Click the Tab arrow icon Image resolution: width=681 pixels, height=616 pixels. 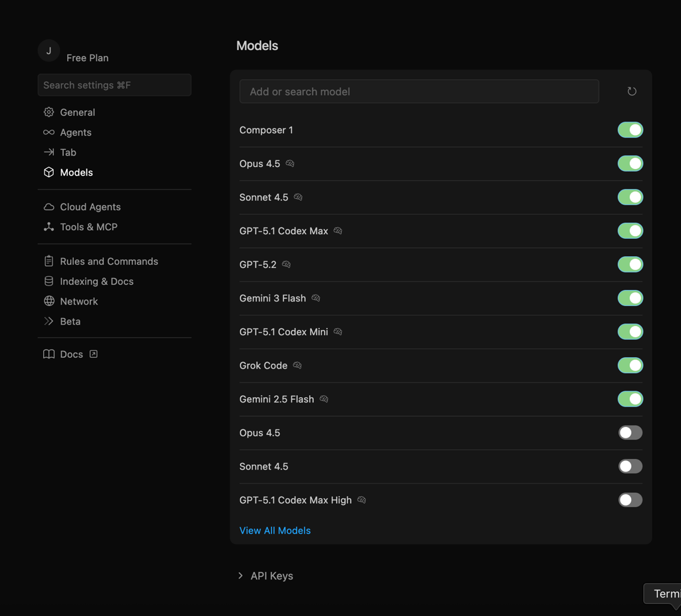tap(49, 152)
